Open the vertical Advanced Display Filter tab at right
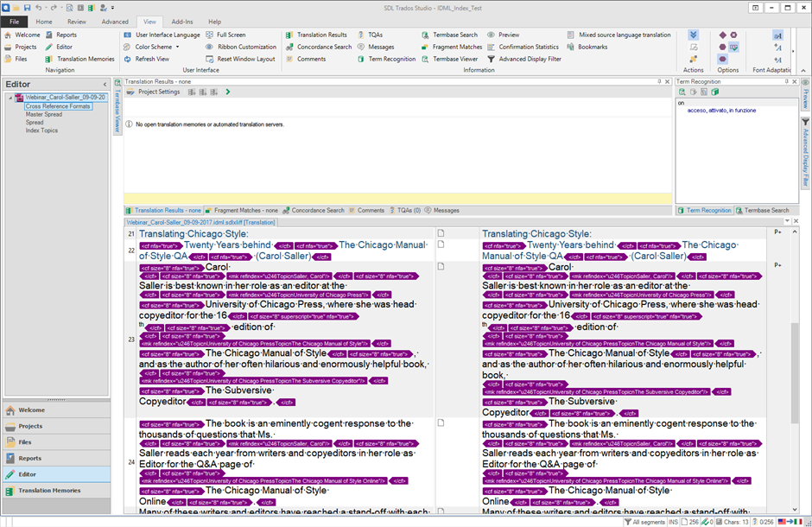This screenshot has height=527, width=812. click(806, 153)
